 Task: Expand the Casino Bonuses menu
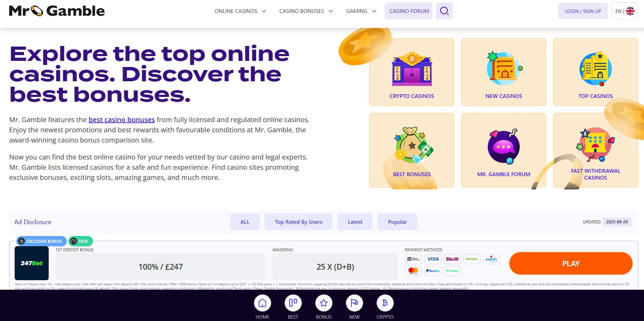coord(306,11)
